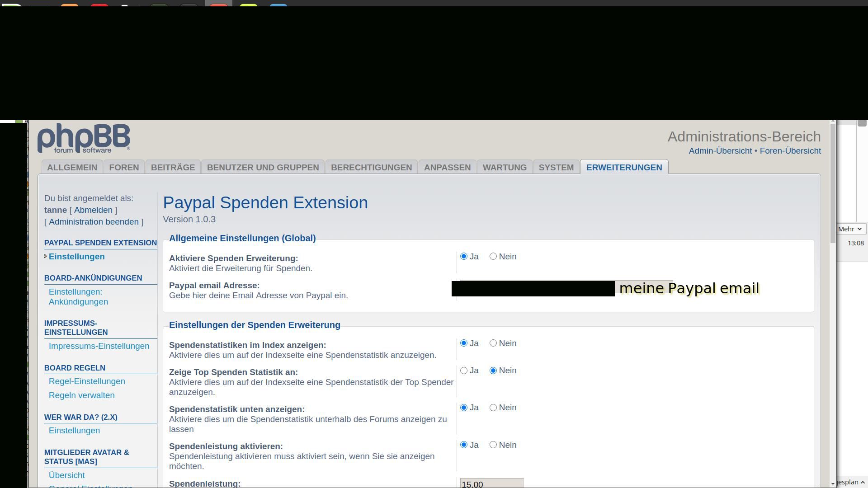Click the Abmelden link
Screen dimensions: 868x488
tap(93, 210)
